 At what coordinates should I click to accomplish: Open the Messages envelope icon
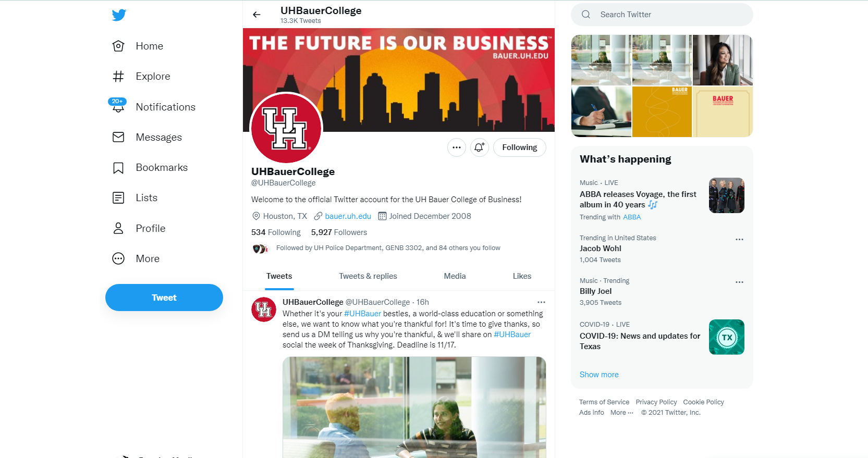click(118, 137)
